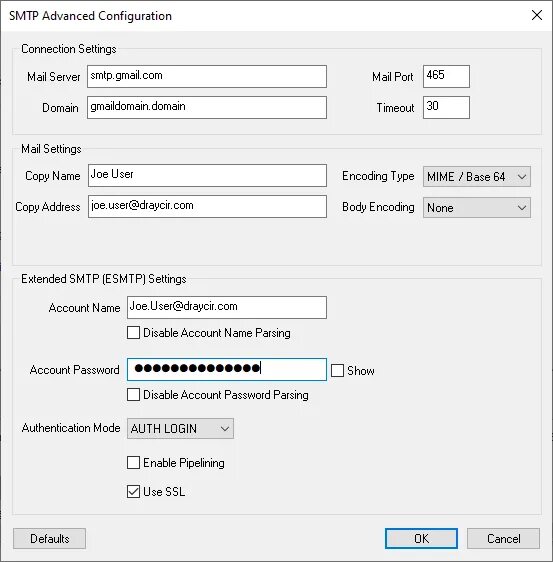Open the Authentication Mode dropdown
Image resolution: width=553 pixels, height=562 pixels.
click(180, 428)
